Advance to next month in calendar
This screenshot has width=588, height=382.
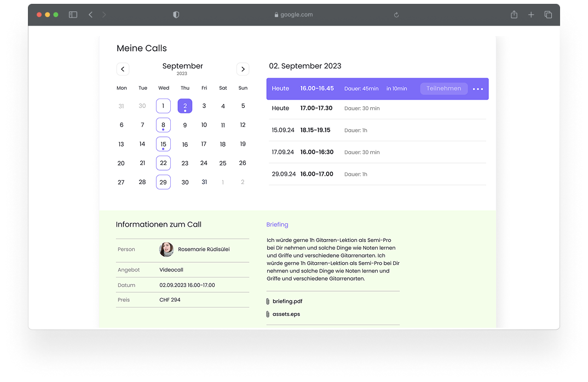243,69
